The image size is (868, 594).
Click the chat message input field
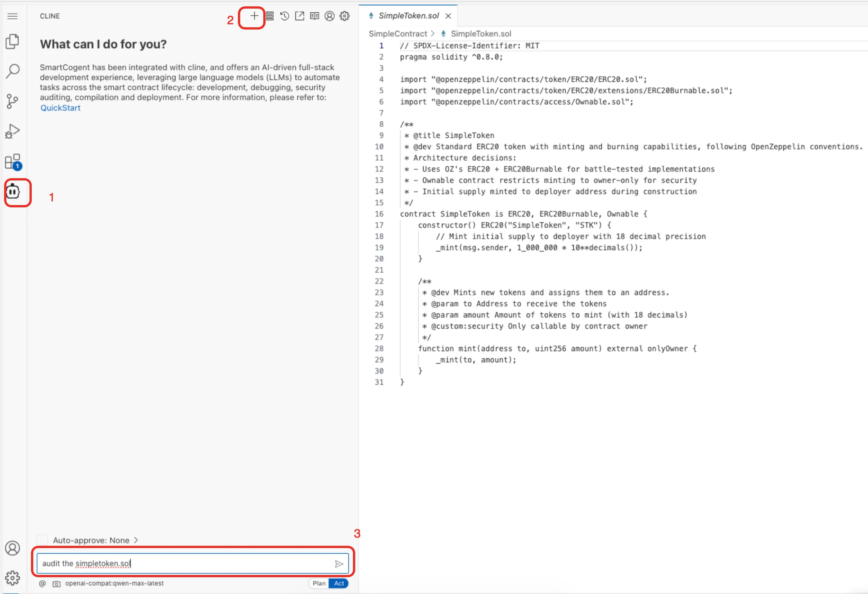183,563
